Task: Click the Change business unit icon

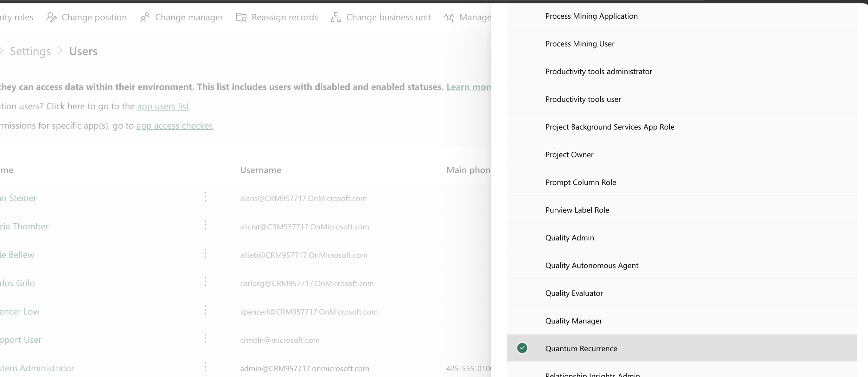Action: (336, 17)
